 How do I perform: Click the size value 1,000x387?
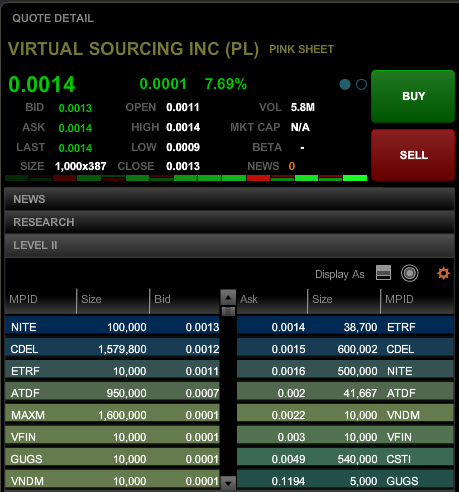click(81, 166)
